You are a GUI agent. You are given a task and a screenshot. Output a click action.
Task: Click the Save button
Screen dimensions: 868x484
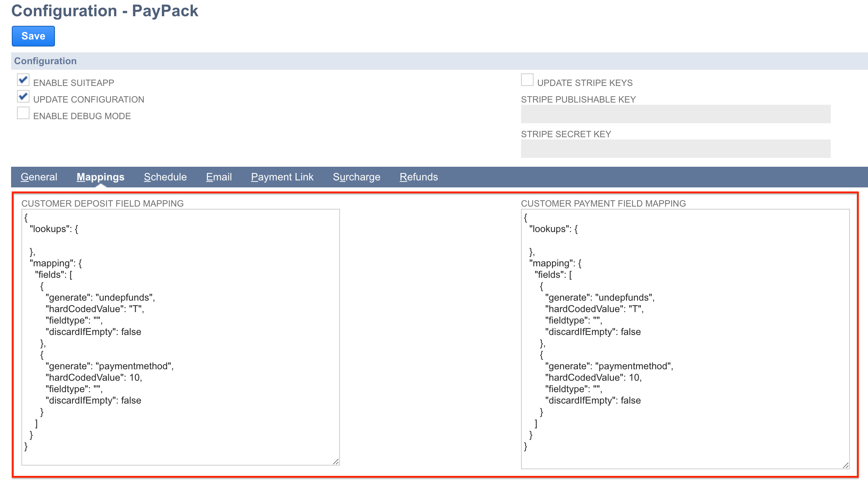coord(33,36)
